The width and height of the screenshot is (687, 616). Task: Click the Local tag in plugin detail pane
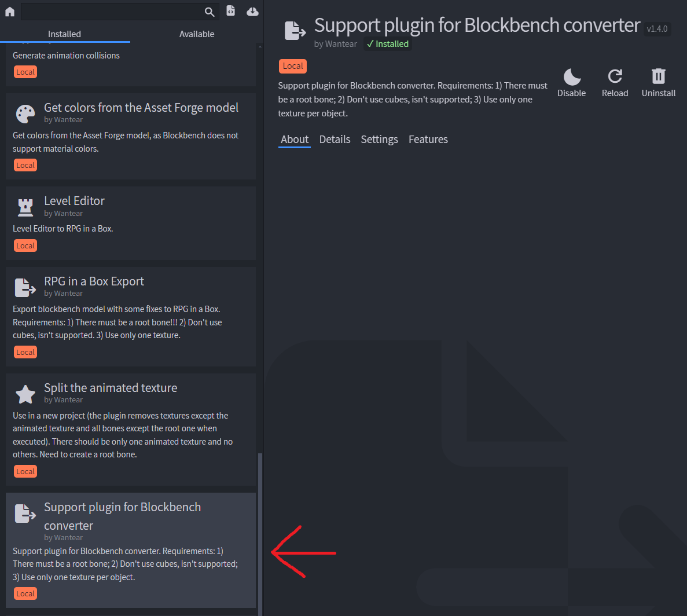tap(293, 66)
